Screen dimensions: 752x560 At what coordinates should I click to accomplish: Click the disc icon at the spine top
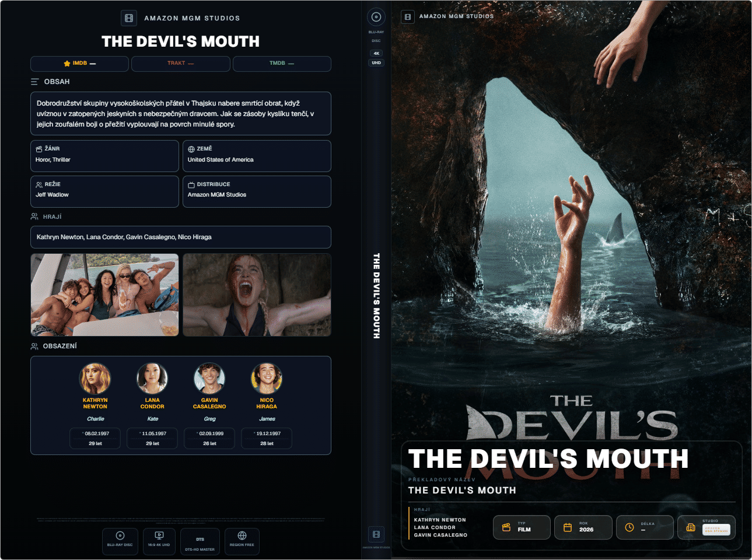click(x=376, y=17)
